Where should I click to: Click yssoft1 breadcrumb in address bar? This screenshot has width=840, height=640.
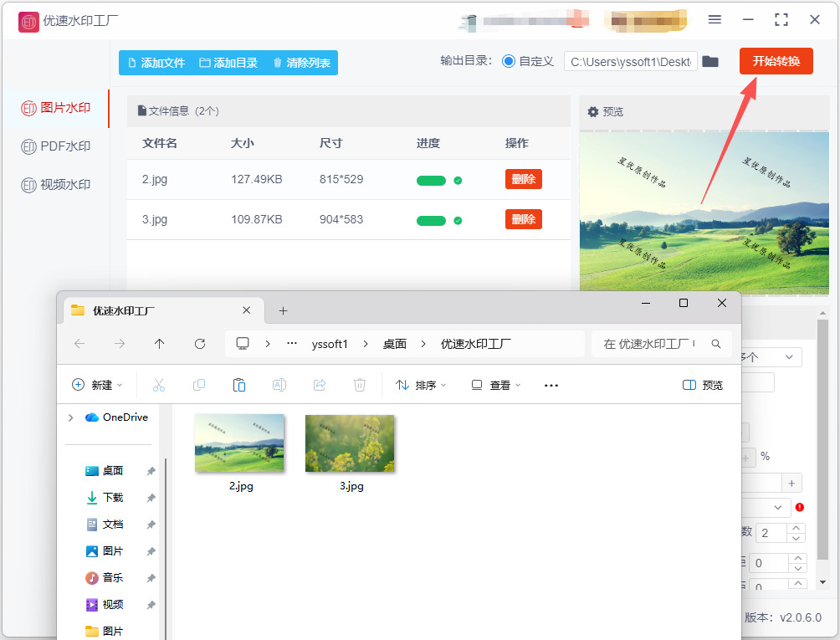330,344
